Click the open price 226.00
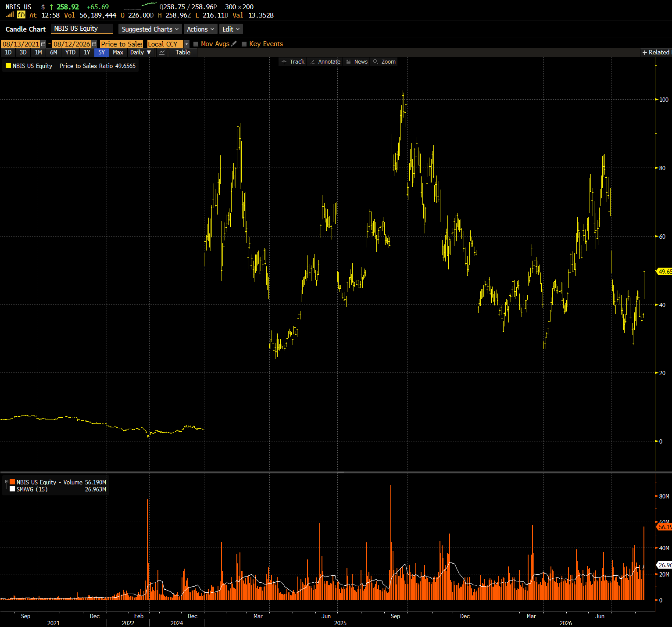Viewport: 672px width, 627px height. (x=141, y=15)
